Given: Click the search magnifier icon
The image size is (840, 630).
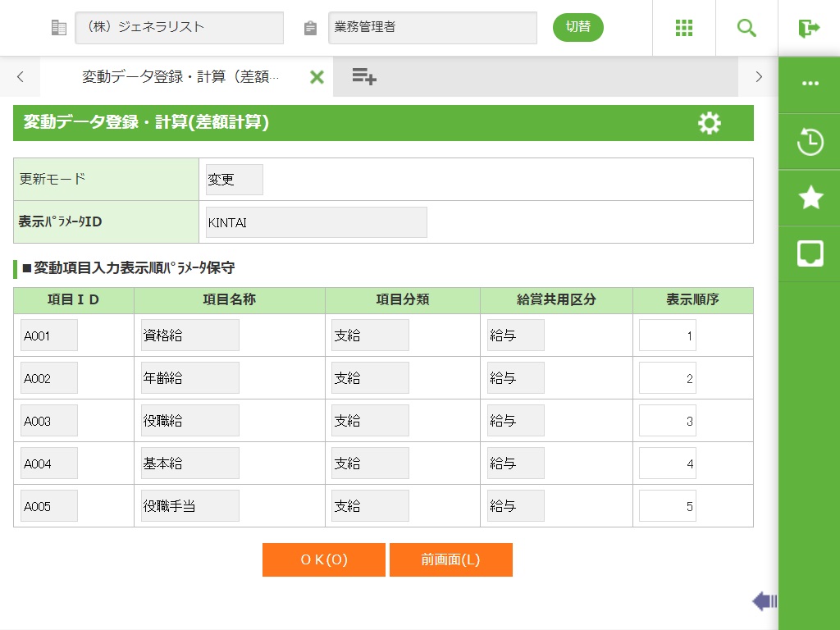Looking at the screenshot, I should (746, 28).
